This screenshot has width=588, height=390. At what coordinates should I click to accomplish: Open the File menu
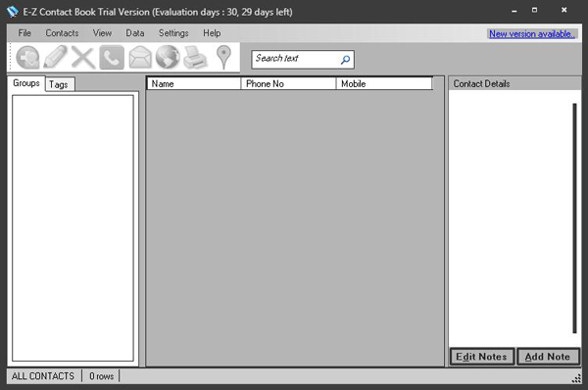click(24, 33)
